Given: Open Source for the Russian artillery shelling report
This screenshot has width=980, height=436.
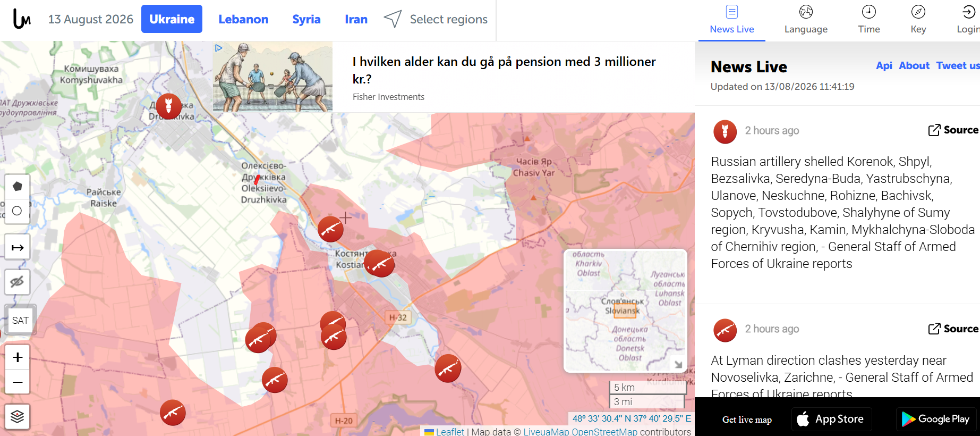Looking at the screenshot, I should (x=953, y=130).
